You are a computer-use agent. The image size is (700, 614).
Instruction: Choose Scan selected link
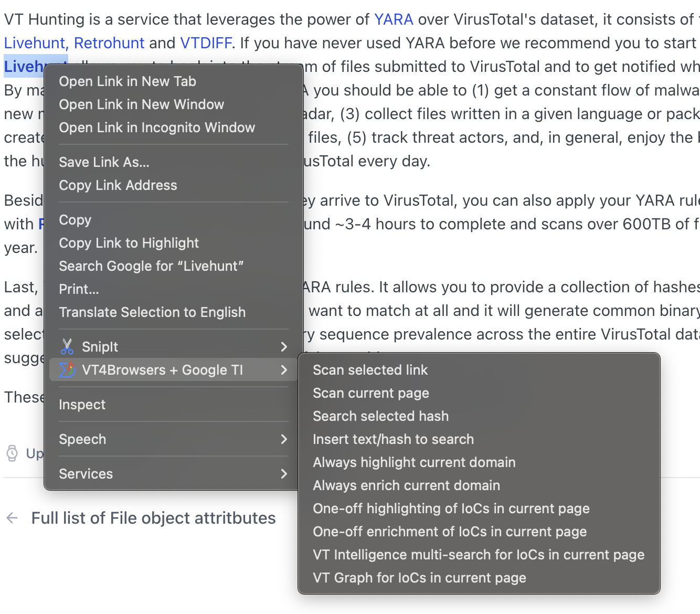click(x=479, y=370)
